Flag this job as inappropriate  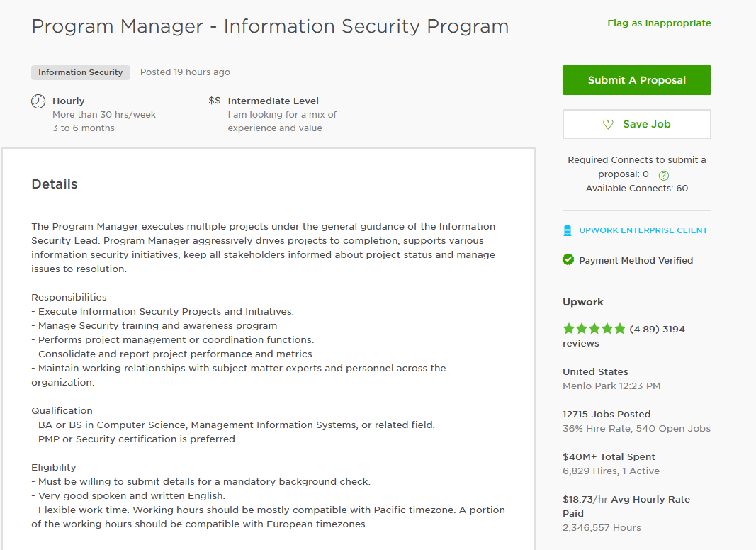pos(659,23)
